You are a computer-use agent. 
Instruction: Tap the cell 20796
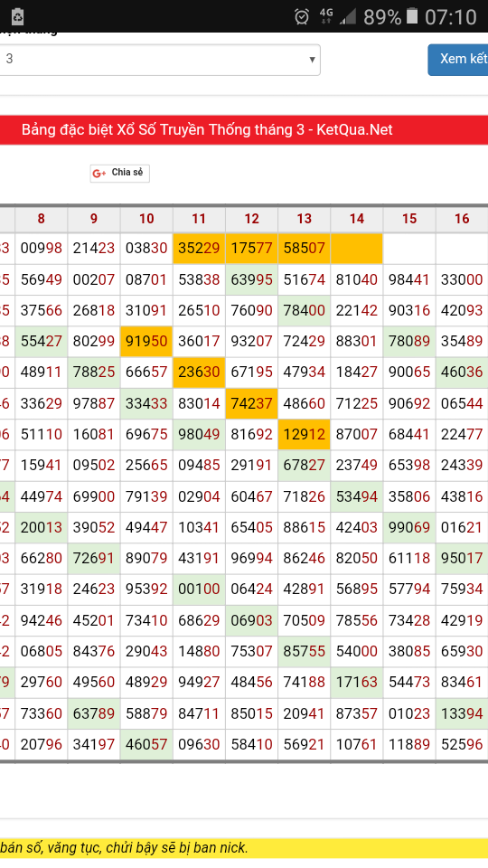tap(41, 744)
